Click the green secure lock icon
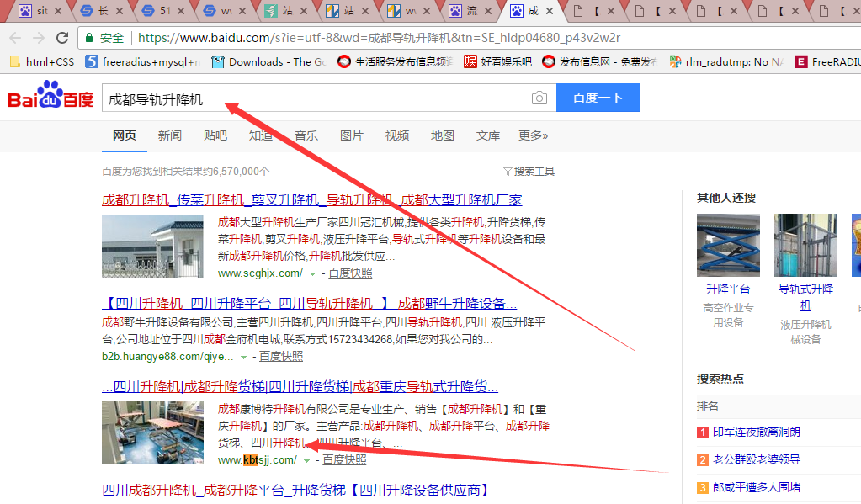The image size is (861, 504). (89, 38)
